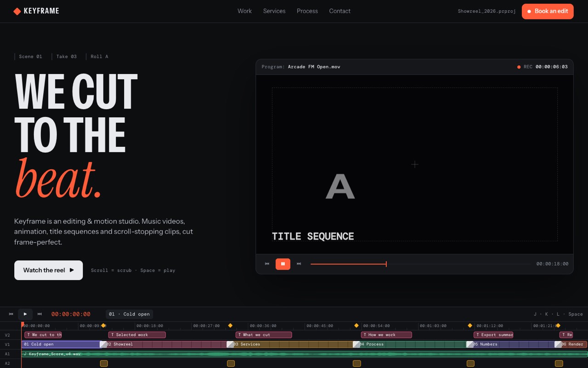Click the Watch the reel button
588x368 pixels.
coord(49,270)
